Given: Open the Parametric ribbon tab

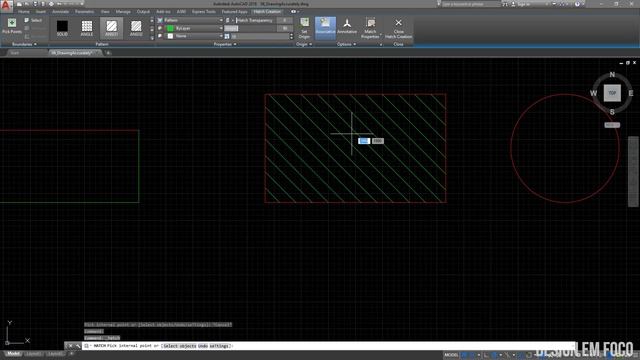Looking at the screenshot, I should 84,12.
